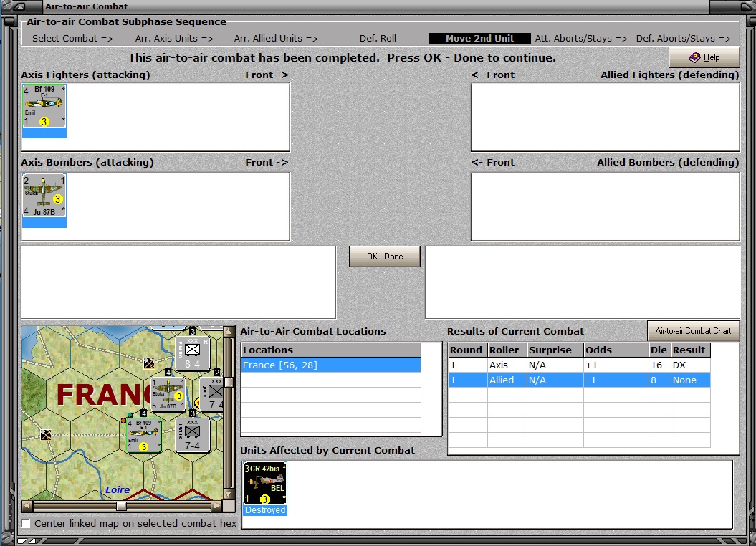Select the Bf 109 Emil fighter counter in Axis Fighters

(x=44, y=107)
